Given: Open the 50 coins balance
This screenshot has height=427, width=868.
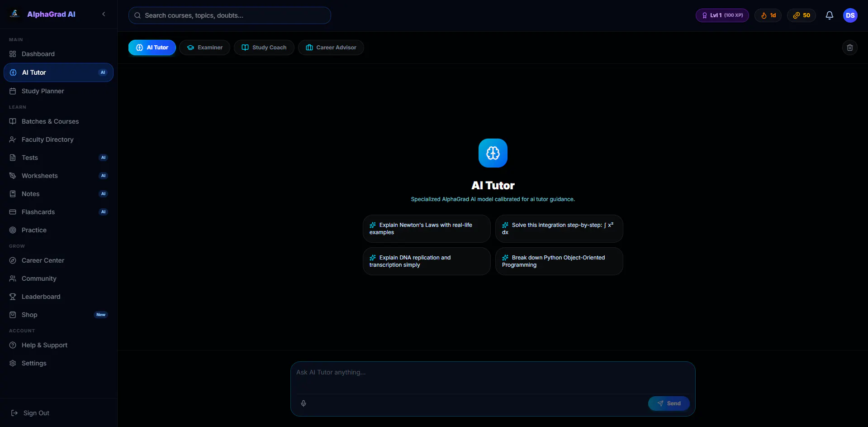Looking at the screenshot, I should [x=802, y=15].
